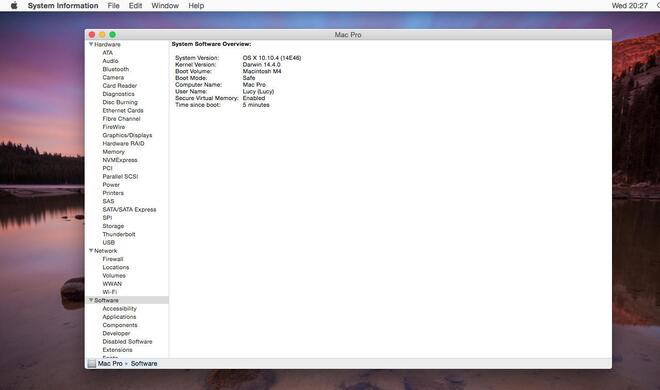Select Printers in the sidebar

point(113,193)
